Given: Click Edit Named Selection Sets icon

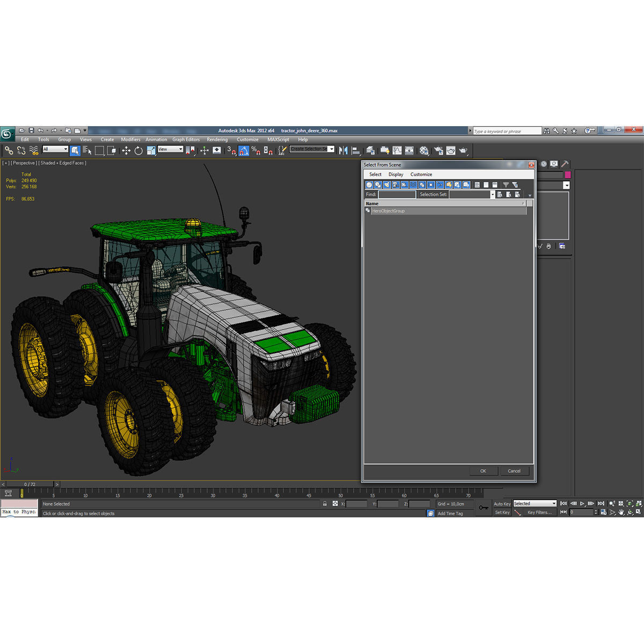Looking at the screenshot, I should click(282, 151).
